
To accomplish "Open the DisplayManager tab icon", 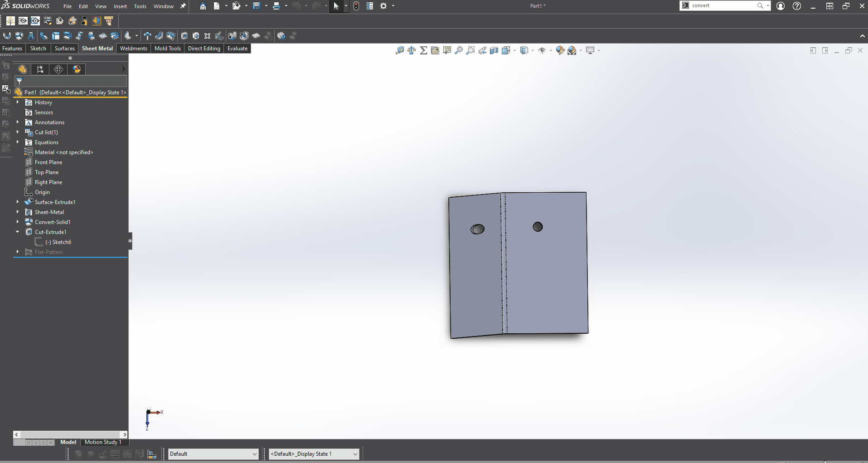I will [77, 69].
